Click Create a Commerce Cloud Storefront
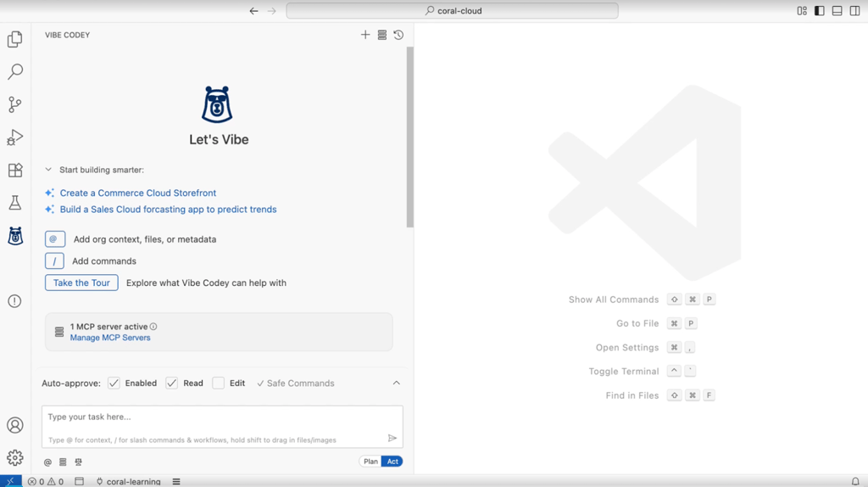868x487 pixels. click(138, 193)
